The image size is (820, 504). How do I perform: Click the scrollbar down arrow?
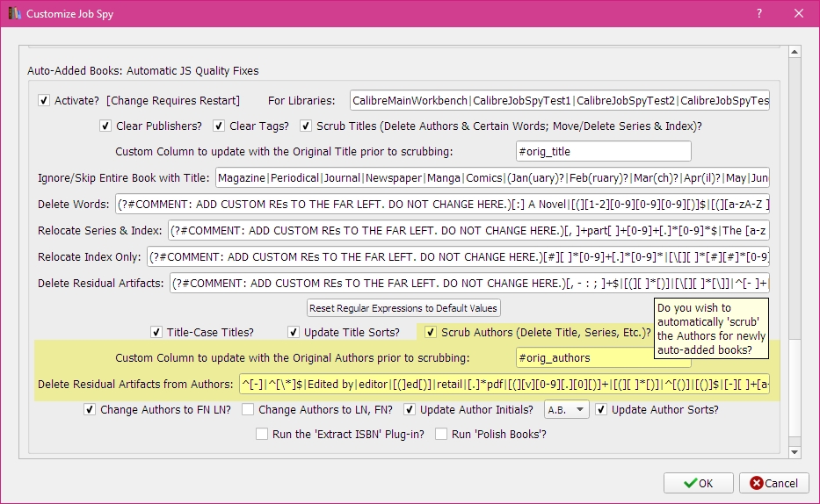coord(795,451)
